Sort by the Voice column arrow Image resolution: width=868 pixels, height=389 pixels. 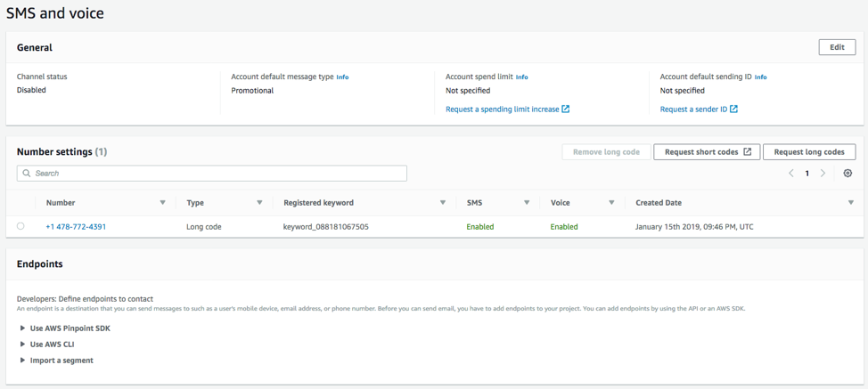pyautogui.click(x=611, y=203)
